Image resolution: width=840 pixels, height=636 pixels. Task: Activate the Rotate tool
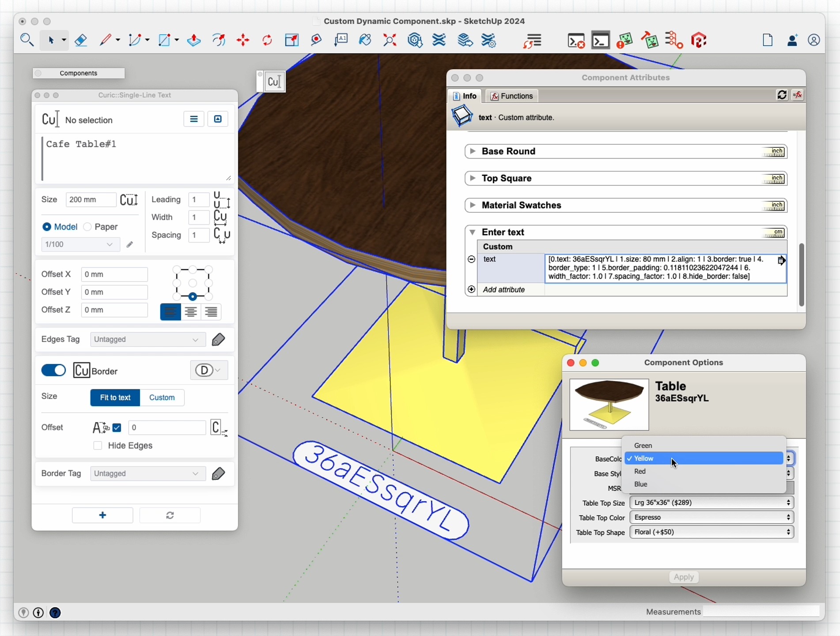click(x=267, y=41)
